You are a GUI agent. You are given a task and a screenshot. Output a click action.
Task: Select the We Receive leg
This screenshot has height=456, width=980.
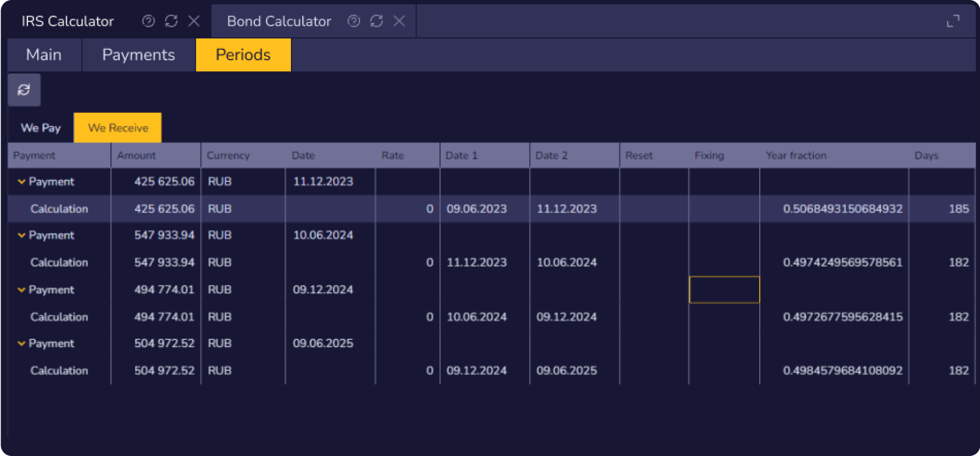click(118, 128)
